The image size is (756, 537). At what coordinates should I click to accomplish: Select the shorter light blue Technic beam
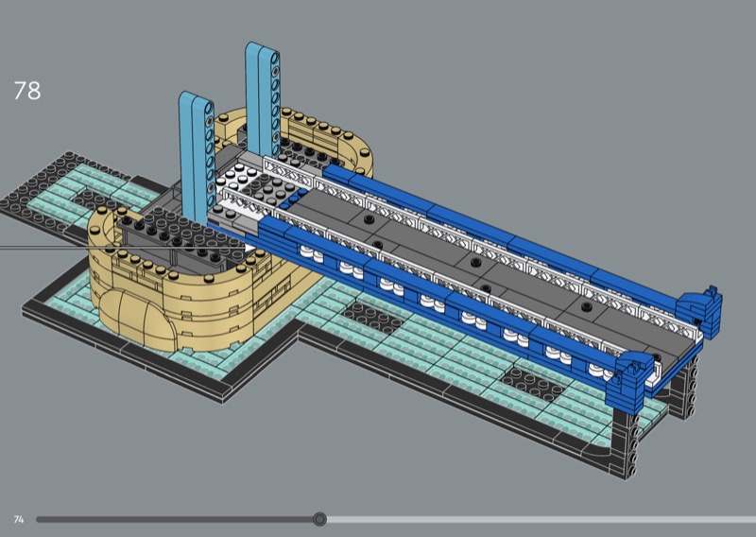(197, 157)
